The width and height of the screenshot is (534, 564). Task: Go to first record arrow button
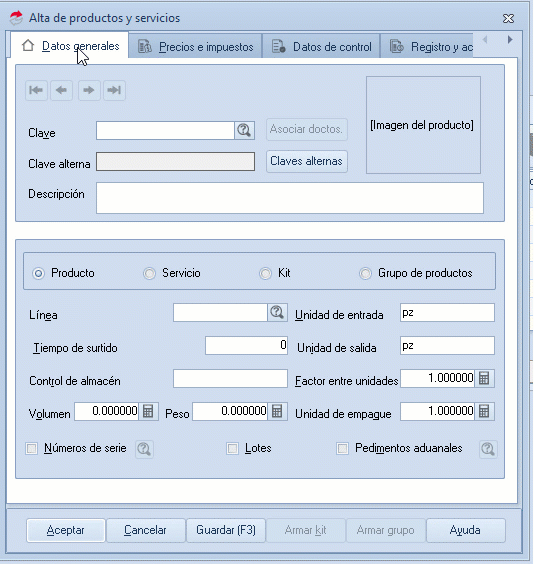click(36, 90)
